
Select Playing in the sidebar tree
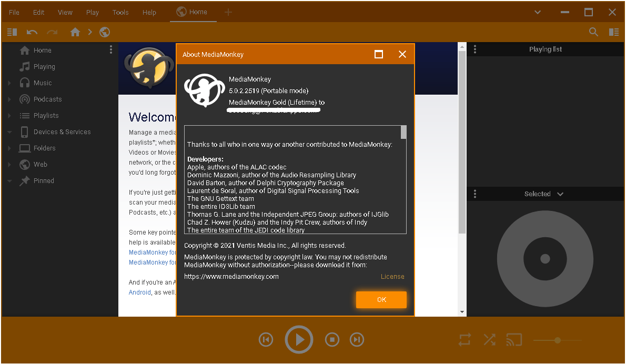[44, 67]
